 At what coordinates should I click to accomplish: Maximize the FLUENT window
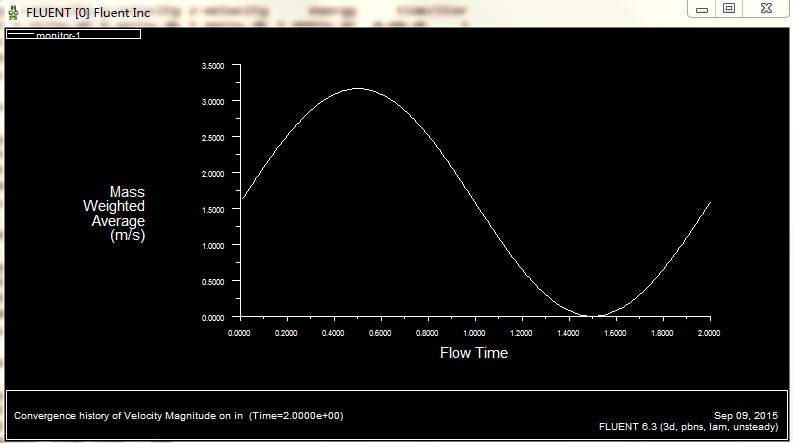729,9
